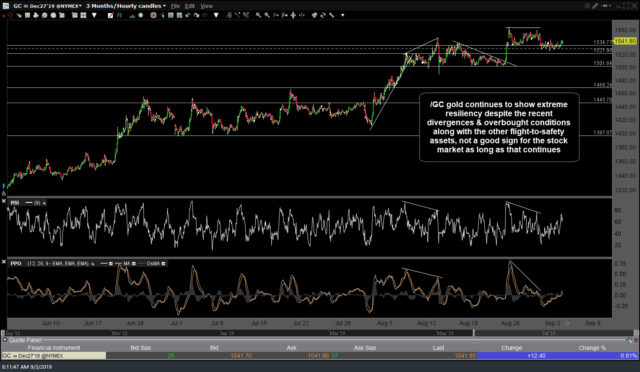Click the four-pane grid layout toolbar icon
This screenshot has height=372, width=640.
pyautogui.click(x=83, y=15)
